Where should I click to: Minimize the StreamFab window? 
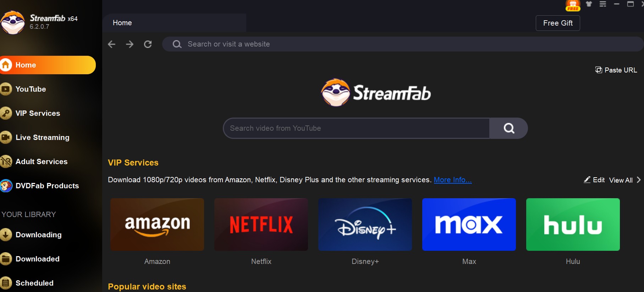[617, 4]
